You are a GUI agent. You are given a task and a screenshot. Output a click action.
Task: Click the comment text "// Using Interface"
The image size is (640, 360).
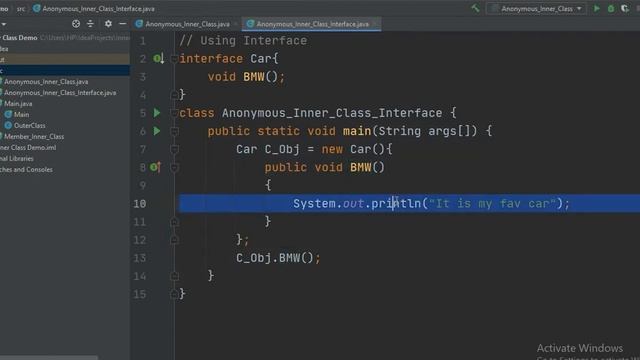point(243,41)
